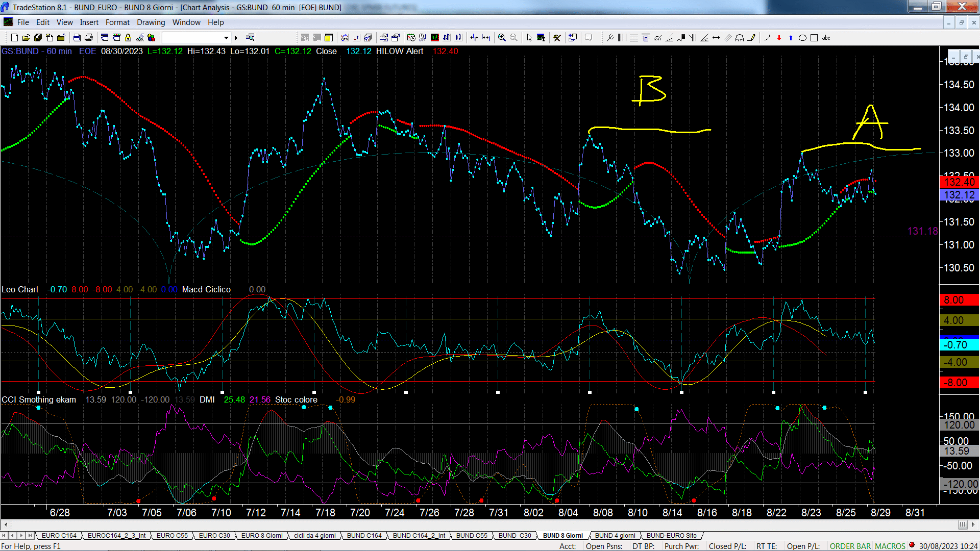Toggle the MACROS status indicator
This screenshot has width=980, height=551.
[x=890, y=546]
